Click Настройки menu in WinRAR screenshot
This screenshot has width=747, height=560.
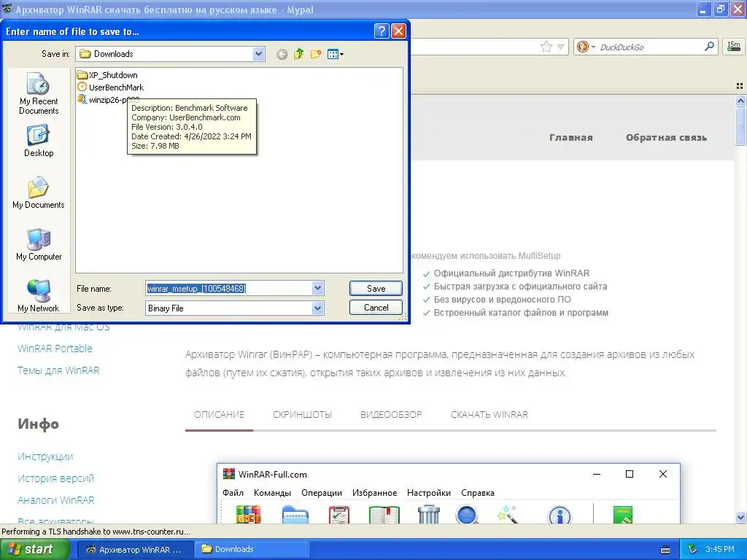pyautogui.click(x=429, y=493)
